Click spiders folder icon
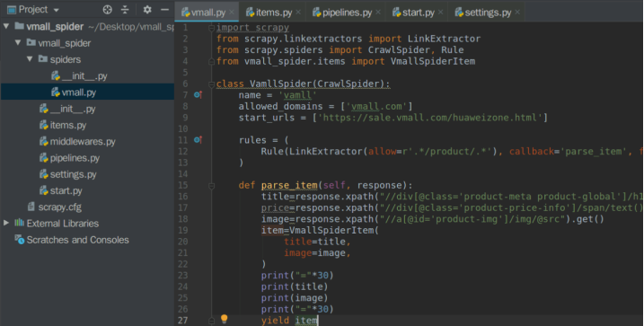The width and height of the screenshot is (644, 326). click(x=43, y=58)
